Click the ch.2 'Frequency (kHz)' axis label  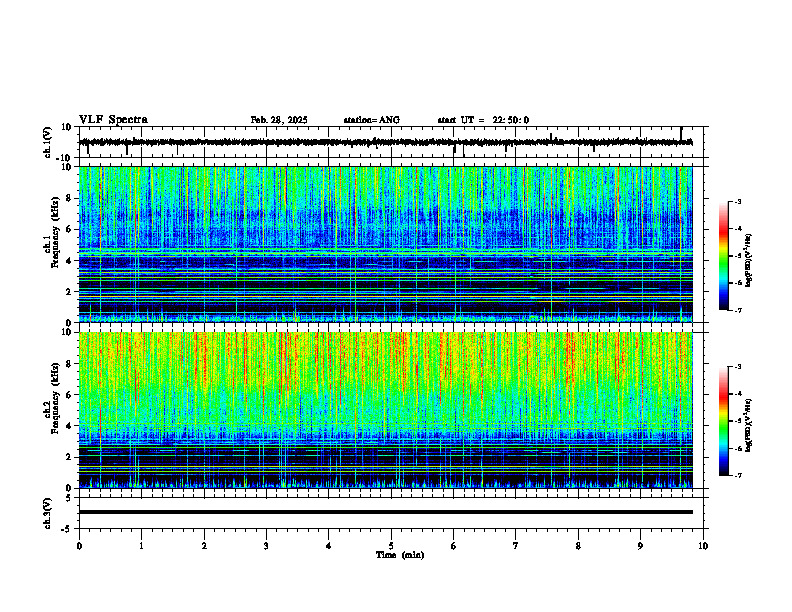55,398
